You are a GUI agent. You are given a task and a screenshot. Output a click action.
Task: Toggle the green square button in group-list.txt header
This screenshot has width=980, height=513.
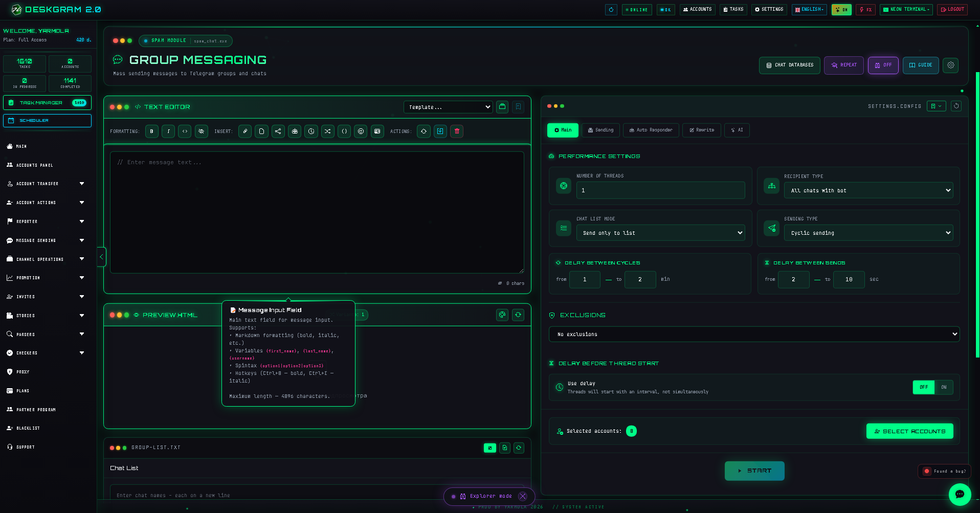tap(490, 448)
